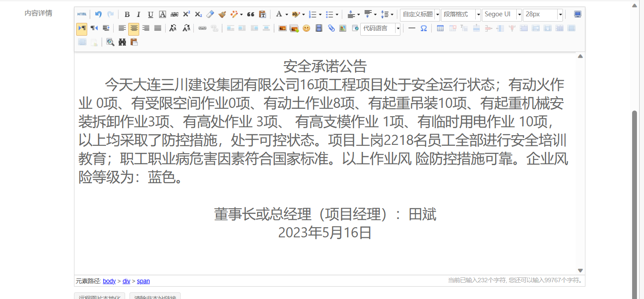Screen dimensions: 644x299
Task: Click the 内容详情 field label
Action: (38, 13)
